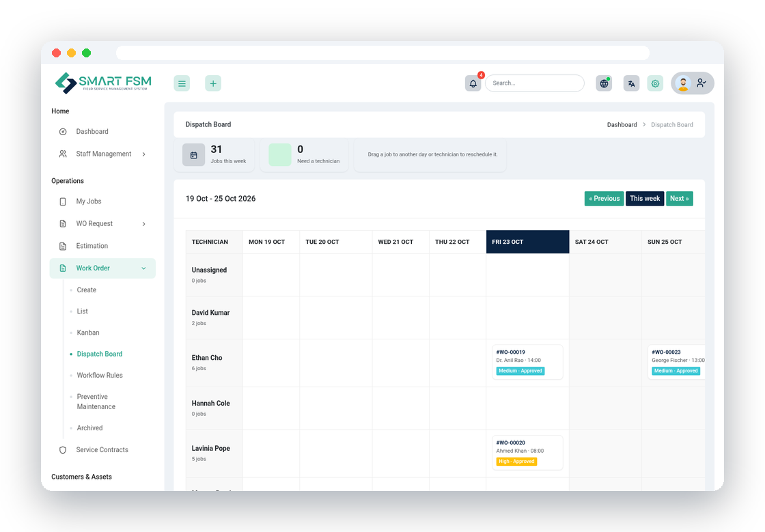Click the green Need a technician swatch
765x532 pixels.
(x=280, y=155)
